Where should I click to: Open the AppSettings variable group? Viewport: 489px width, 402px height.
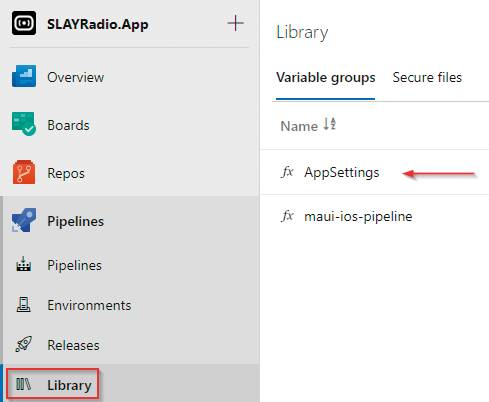[x=342, y=172]
